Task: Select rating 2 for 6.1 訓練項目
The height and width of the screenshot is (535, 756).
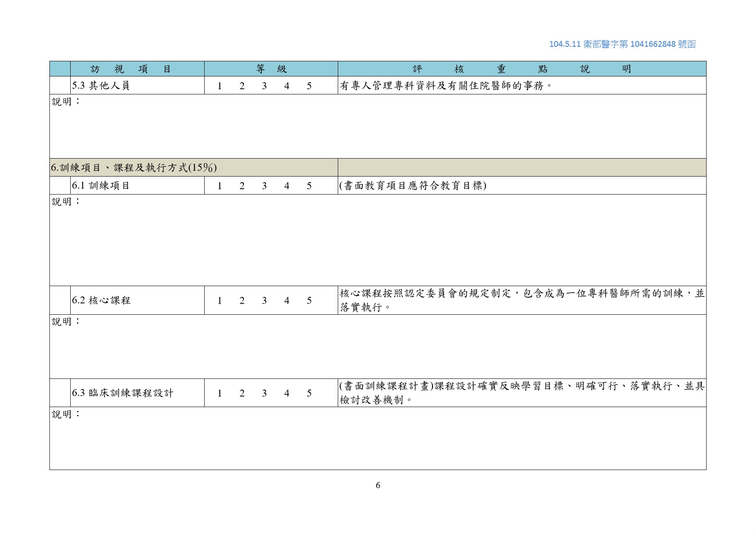Action: click(242, 186)
